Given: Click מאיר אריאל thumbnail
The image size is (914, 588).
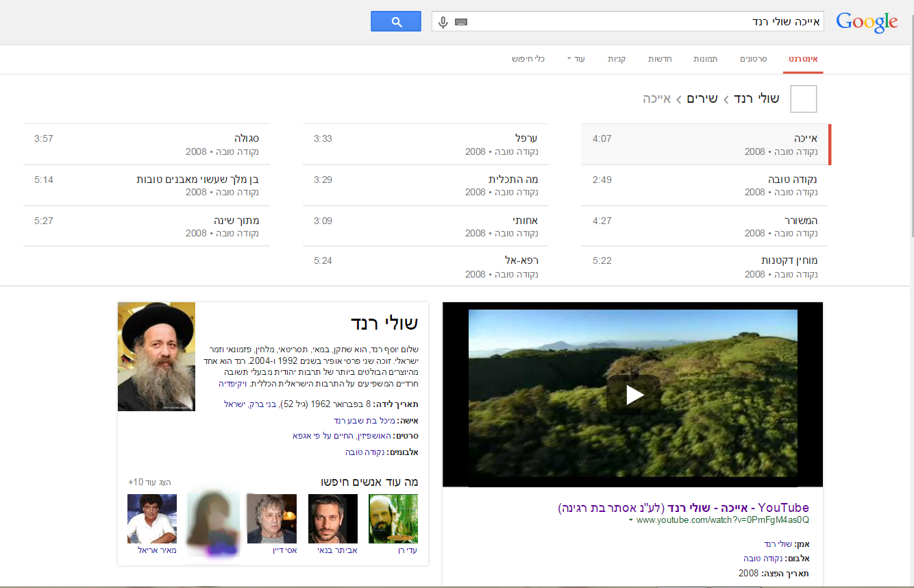Looking at the screenshot, I should click(152, 519).
